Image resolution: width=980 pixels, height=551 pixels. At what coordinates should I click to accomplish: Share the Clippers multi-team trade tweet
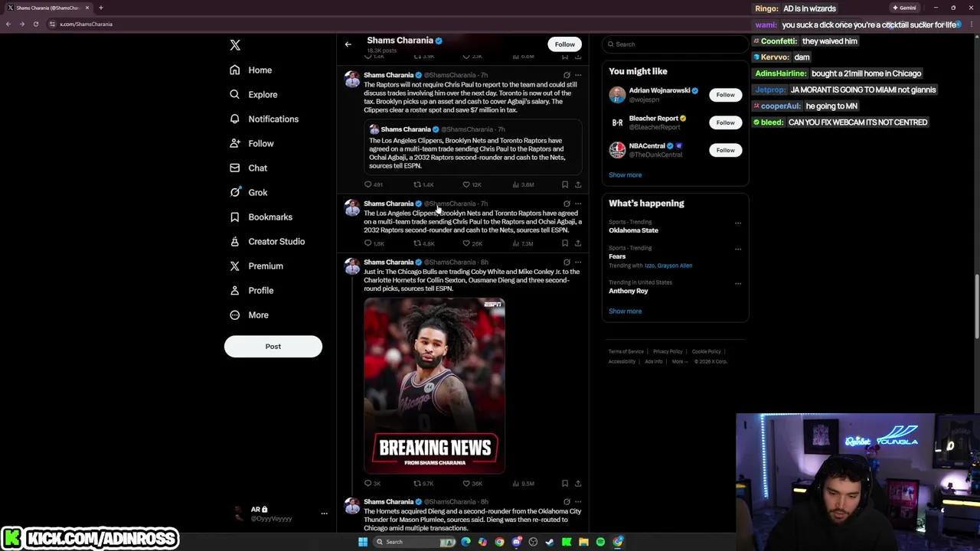pos(578,243)
